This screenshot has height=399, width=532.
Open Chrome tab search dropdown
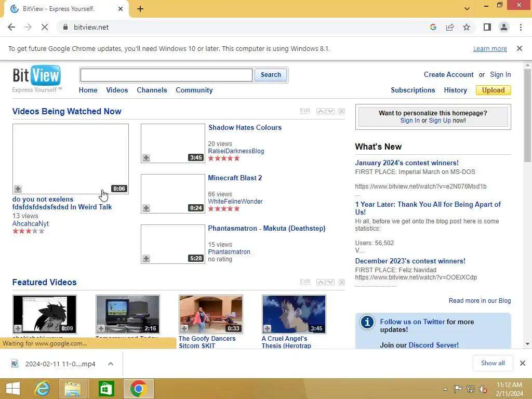coord(467,9)
